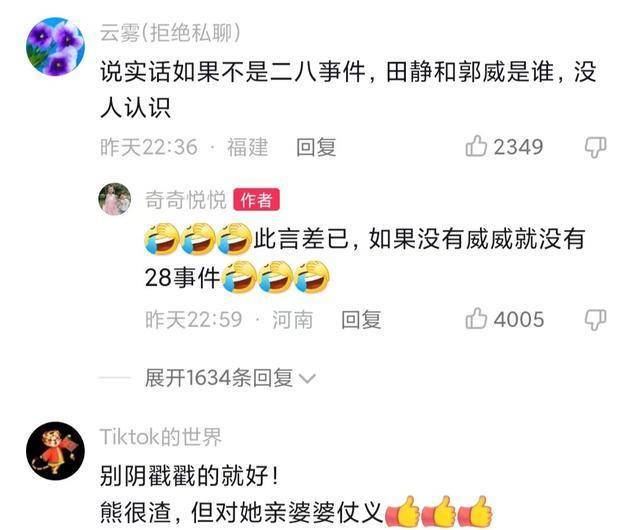Tap the 4005 like count
Screen dimensions: 640x530
click(519, 319)
